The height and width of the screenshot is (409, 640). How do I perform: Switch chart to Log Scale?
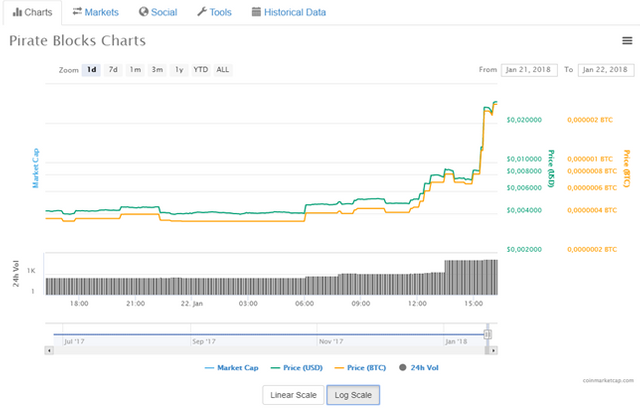[x=353, y=395]
